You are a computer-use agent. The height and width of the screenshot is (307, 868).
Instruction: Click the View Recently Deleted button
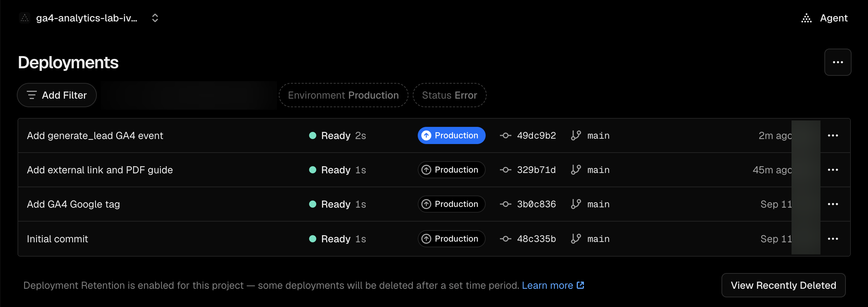[x=783, y=285]
